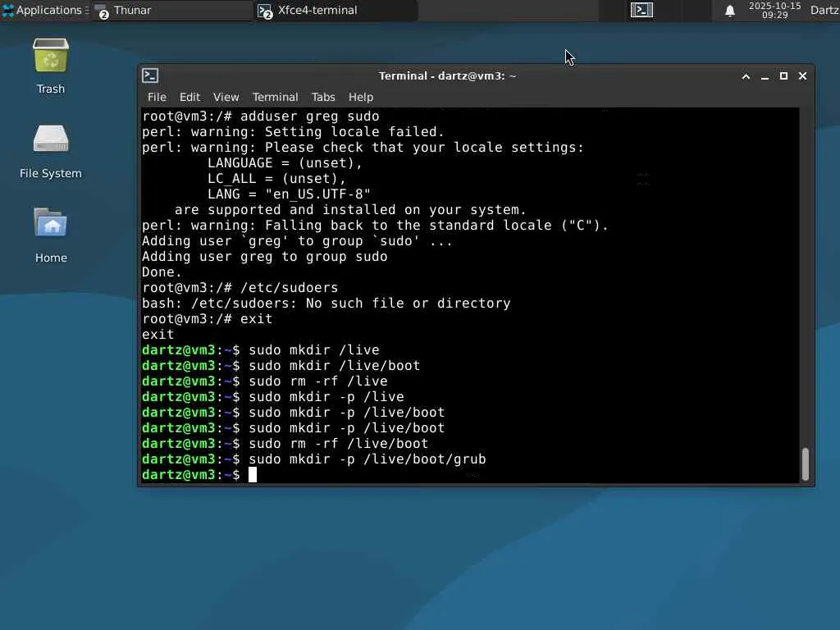Screen dimensions: 840x630
Task: Click the Applications menu logo icon
Action: click(x=8, y=10)
